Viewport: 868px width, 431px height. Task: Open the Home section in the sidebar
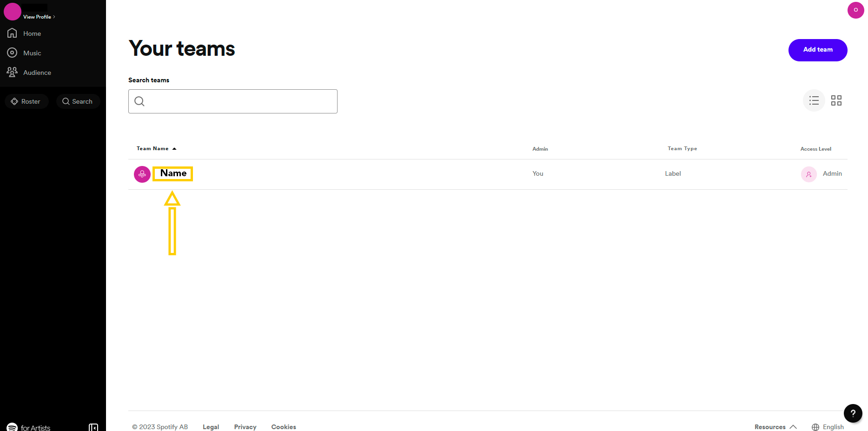tap(24, 33)
